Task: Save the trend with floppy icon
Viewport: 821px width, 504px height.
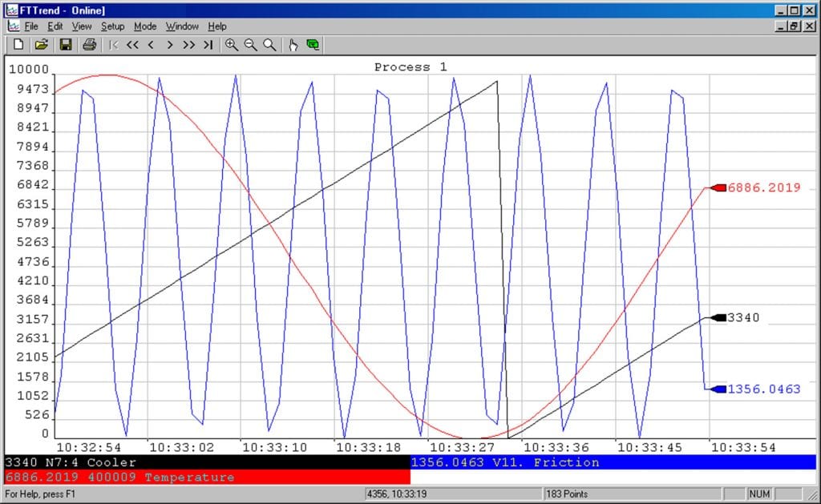Action: [66, 45]
